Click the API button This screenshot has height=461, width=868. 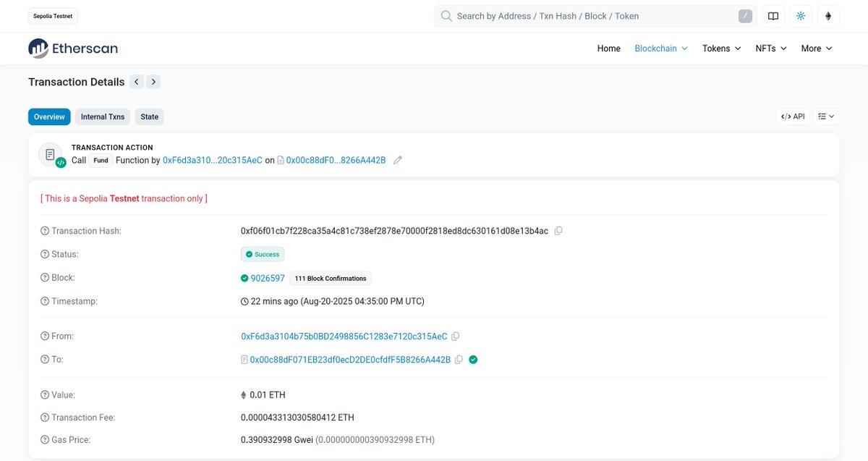[x=793, y=116]
